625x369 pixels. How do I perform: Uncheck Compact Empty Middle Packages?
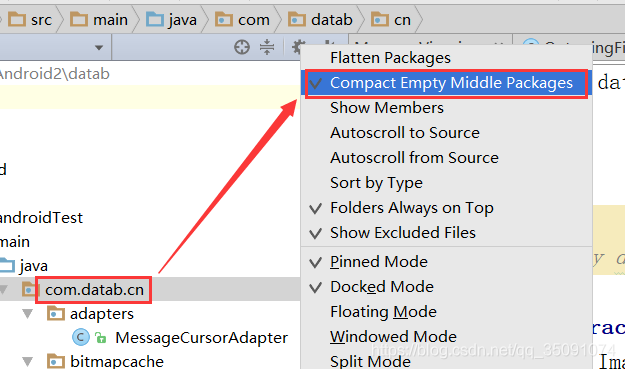click(x=446, y=83)
